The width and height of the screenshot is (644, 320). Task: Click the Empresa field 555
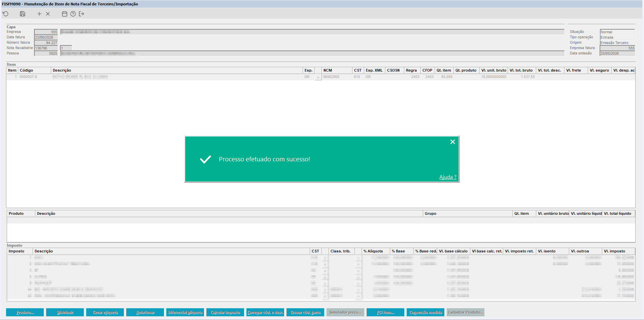pos(46,32)
